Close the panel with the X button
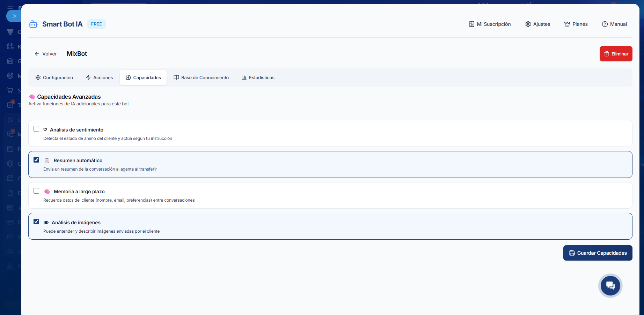Screen dimensions: 644x315 14,16
